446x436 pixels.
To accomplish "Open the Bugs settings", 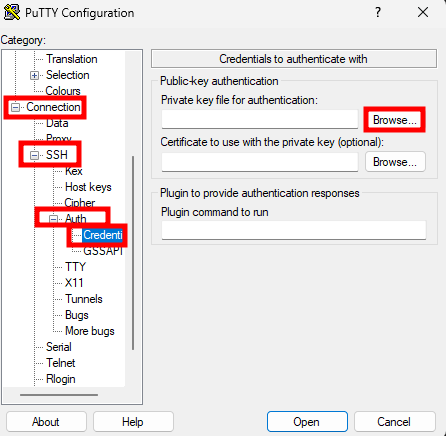I will [x=77, y=315].
